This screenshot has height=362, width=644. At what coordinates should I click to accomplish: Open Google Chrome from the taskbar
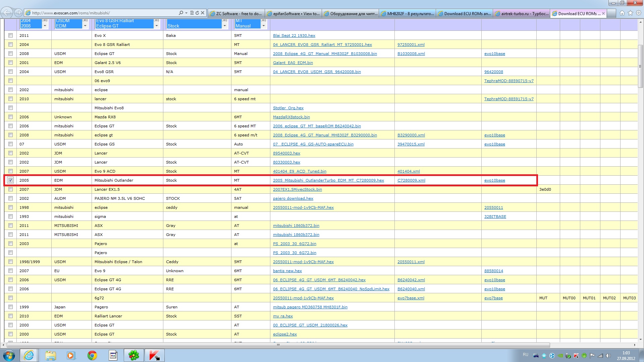tap(92, 355)
